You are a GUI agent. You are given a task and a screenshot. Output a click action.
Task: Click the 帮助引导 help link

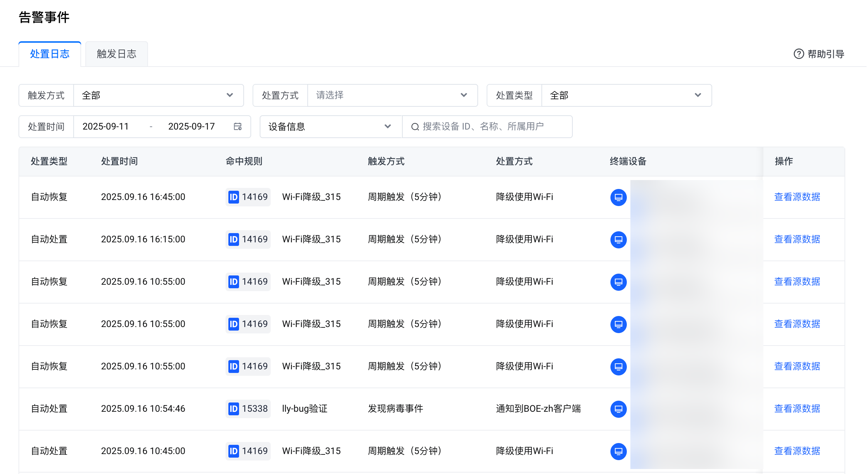pos(825,54)
